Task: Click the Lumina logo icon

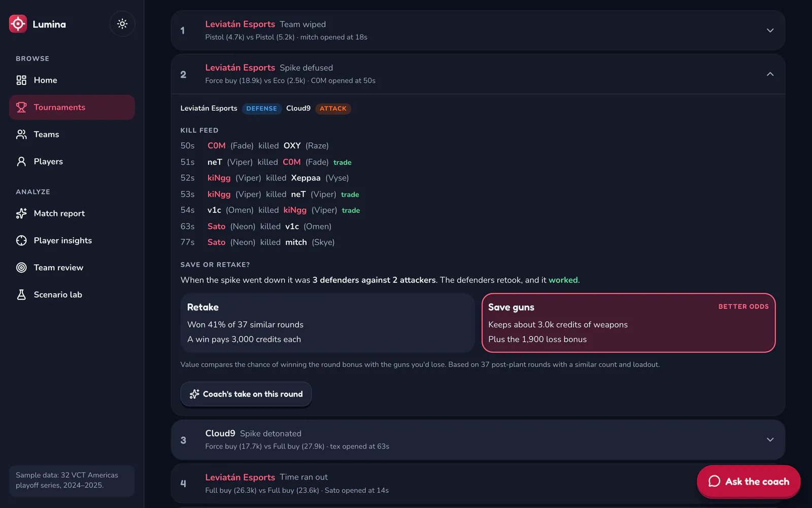Action: point(18,23)
